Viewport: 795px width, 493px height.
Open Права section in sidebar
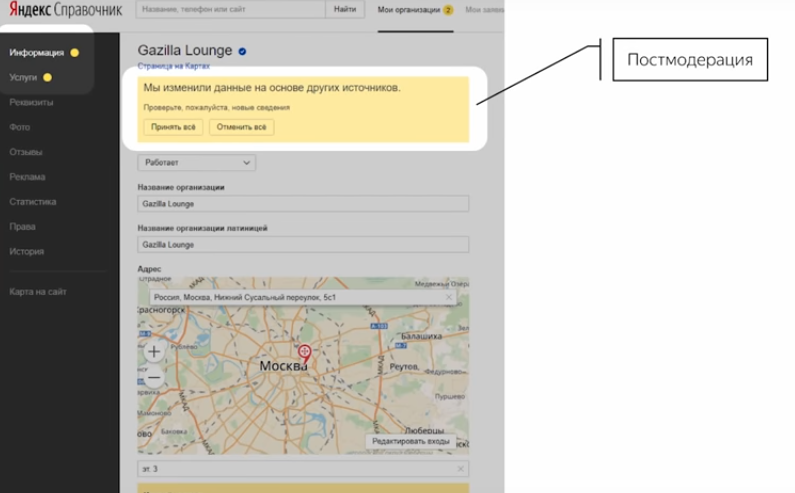click(22, 227)
